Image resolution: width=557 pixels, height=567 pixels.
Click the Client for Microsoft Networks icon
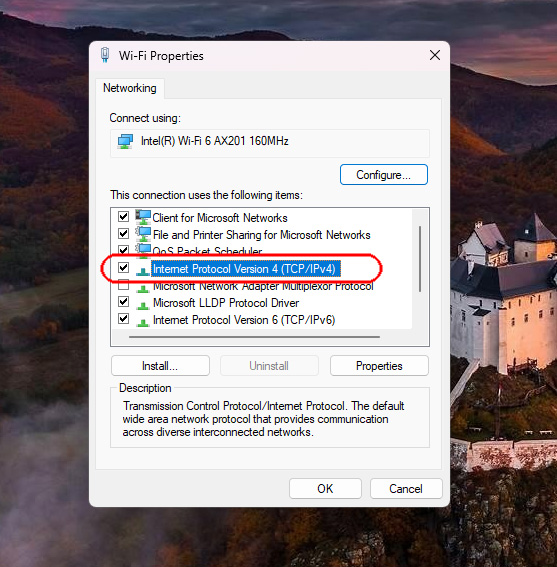[x=143, y=217]
